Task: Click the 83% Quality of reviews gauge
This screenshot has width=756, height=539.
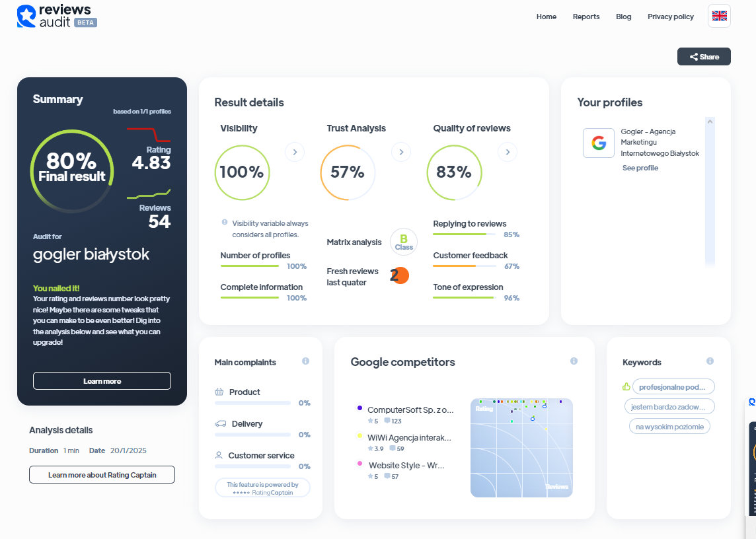Action: click(454, 172)
